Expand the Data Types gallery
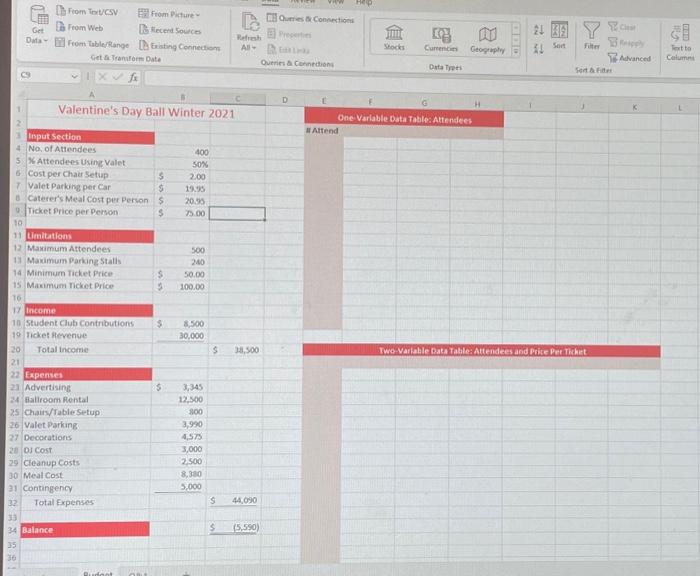This screenshot has width=700, height=577. click(516, 51)
